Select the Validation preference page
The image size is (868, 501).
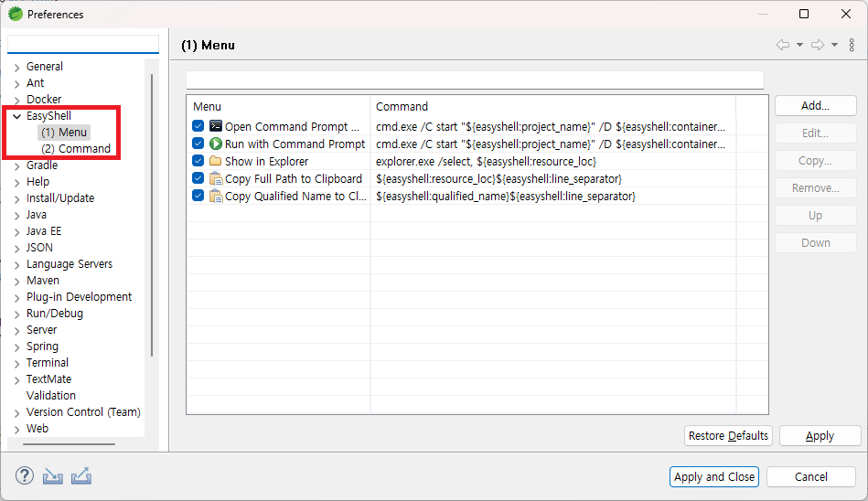click(x=51, y=395)
